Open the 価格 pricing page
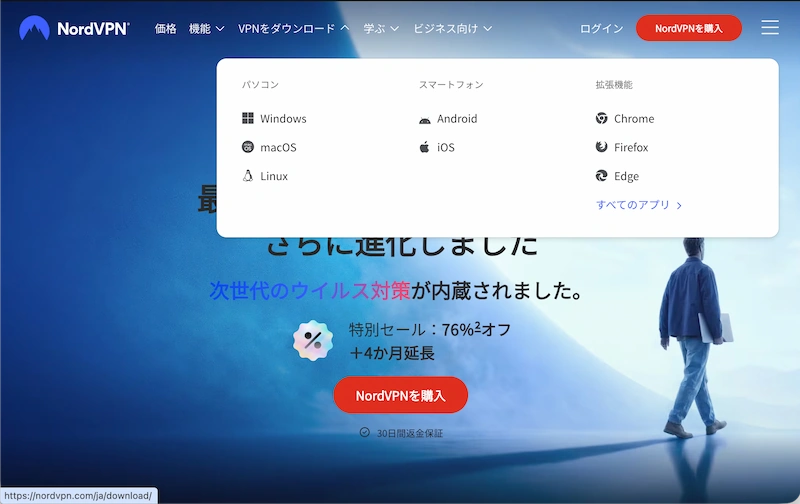This screenshot has height=504, width=800. coord(165,29)
